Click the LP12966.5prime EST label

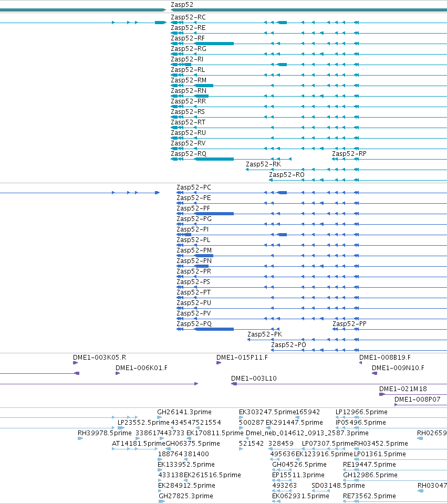click(361, 412)
